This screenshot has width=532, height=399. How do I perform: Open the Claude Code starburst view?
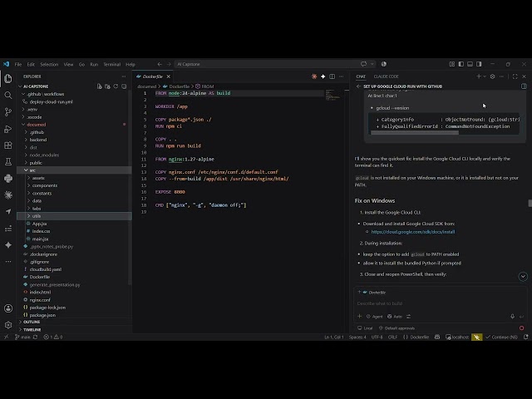8,195
